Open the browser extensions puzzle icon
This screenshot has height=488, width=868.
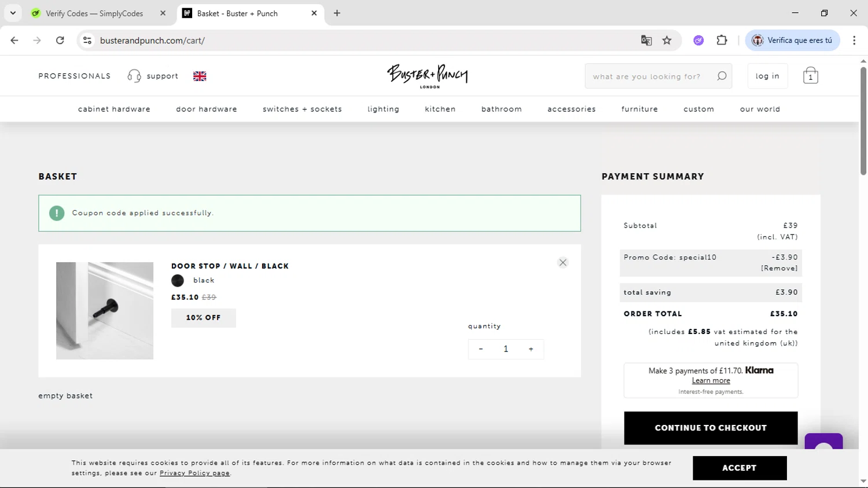[x=722, y=41]
